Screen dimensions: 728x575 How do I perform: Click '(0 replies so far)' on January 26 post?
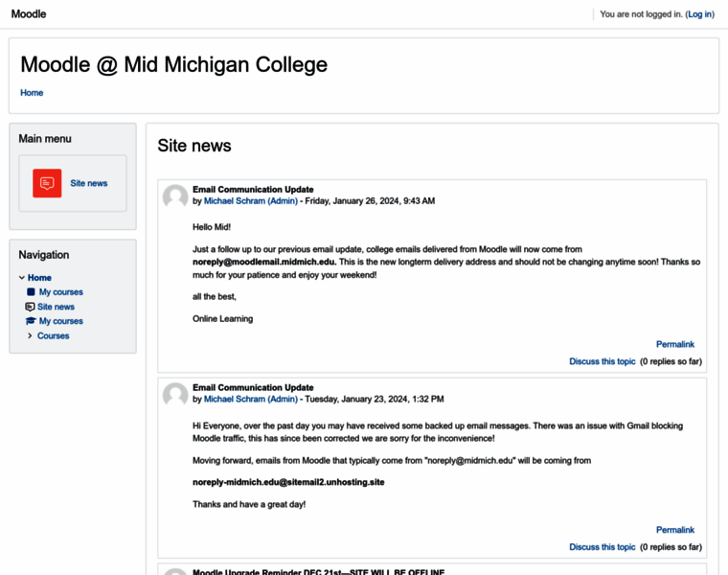671,361
